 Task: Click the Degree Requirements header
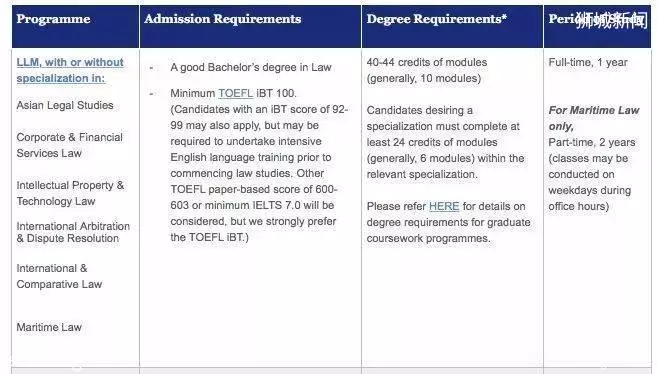(437, 19)
